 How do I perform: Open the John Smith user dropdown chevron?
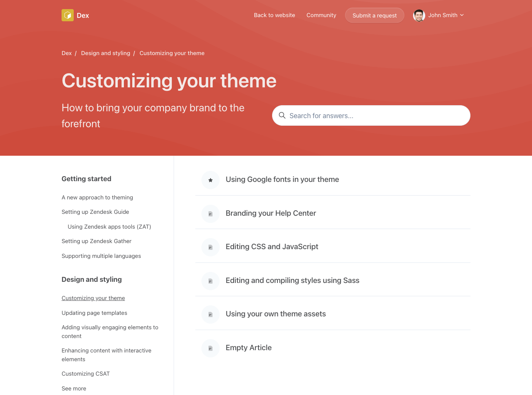[x=462, y=15]
